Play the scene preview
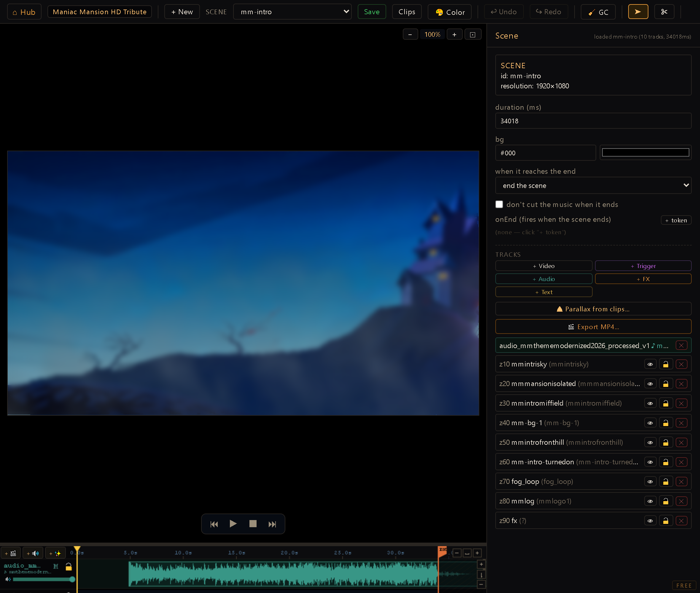 click(233, 523)
